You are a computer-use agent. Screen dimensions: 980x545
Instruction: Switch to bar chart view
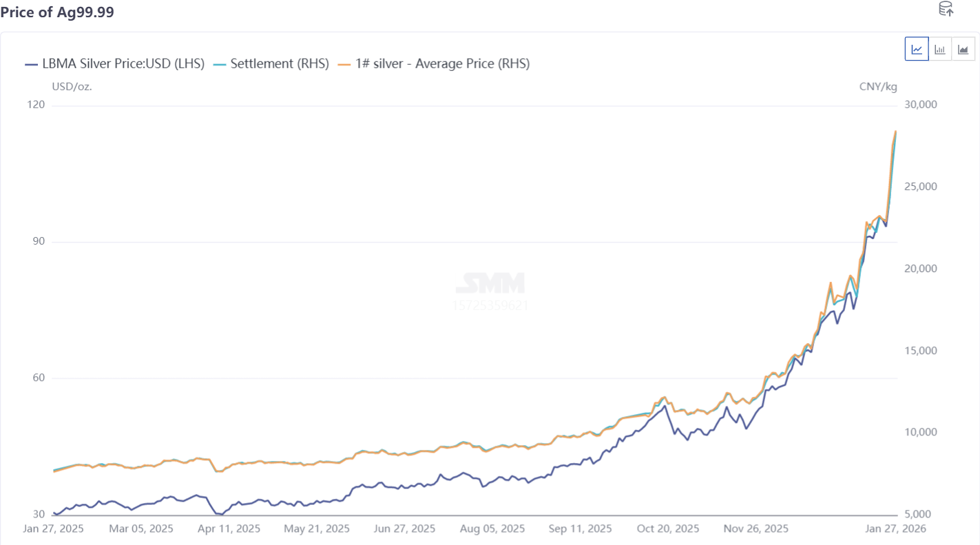[x=940, y=49]
